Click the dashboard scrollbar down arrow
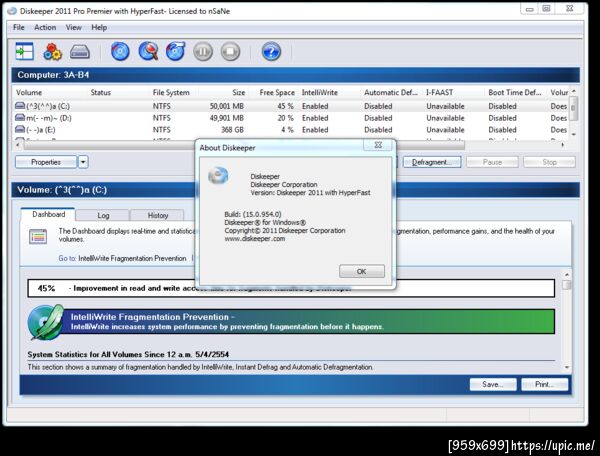600x456 pixels. (x=567, y=367)
